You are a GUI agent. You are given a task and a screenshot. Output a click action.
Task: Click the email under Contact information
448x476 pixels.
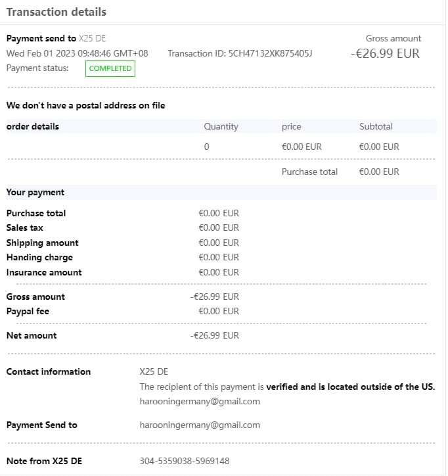[200, 401]
